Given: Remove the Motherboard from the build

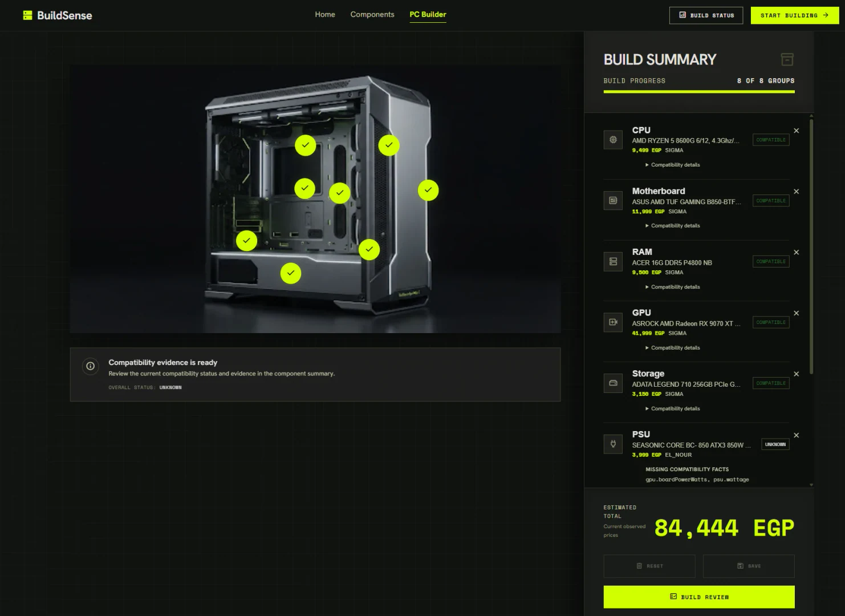Looking at the screenshot, I should click(x=797, y=192).
